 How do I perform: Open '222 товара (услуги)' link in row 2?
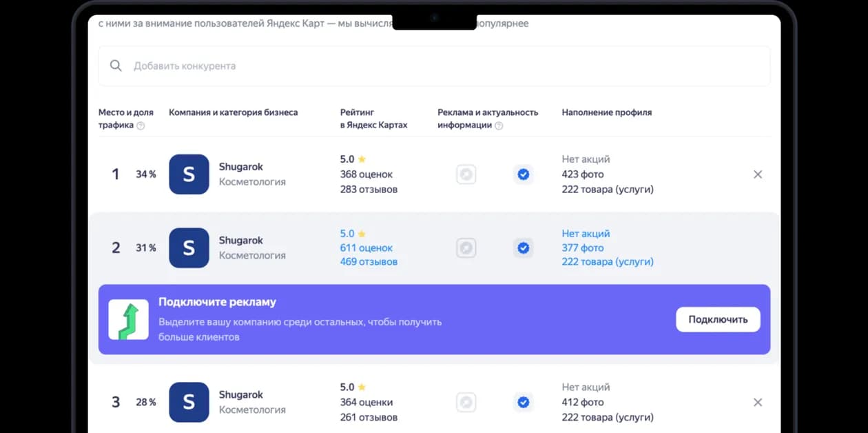pos(608,262)
